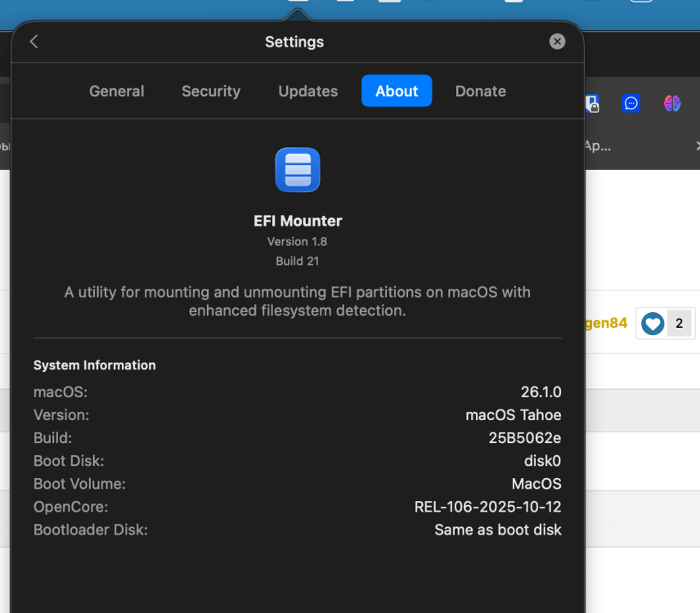Click the Same as boot disk value
Viewport: 700px width, 613px height.
[498, 530]
